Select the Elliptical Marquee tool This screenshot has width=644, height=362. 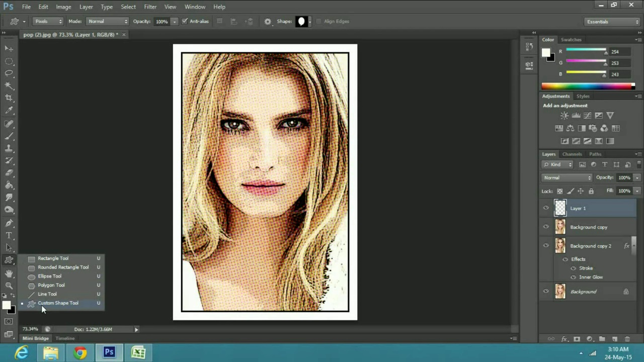point(9,61)
